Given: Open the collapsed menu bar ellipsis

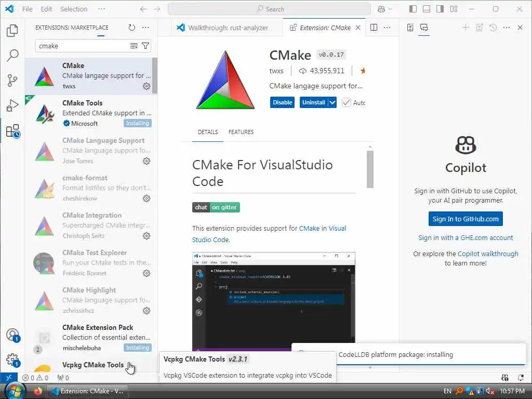Looking at the screenshot, I should point(101,9).
